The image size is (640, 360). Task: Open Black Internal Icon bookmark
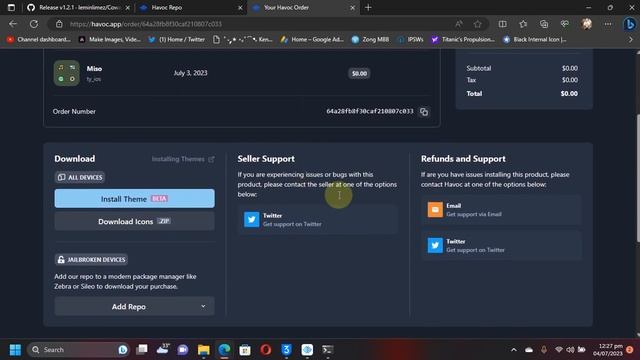click(535, 40)
